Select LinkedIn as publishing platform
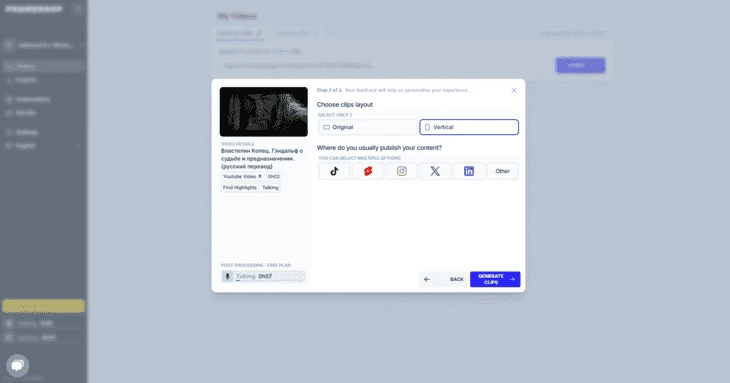This screenshot has height=383, width=730. [x=469, y=171]
